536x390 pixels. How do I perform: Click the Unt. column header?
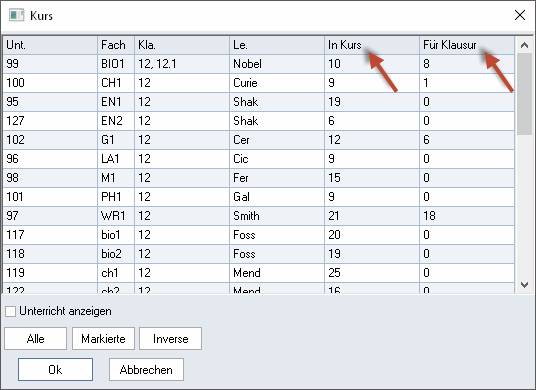(x=50, y=45)
